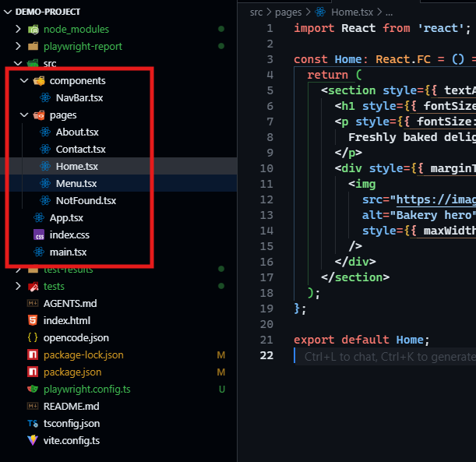This screenshot has width=476, height=462.
Task: Select the node_modules folder name
Action: point(76,29)
